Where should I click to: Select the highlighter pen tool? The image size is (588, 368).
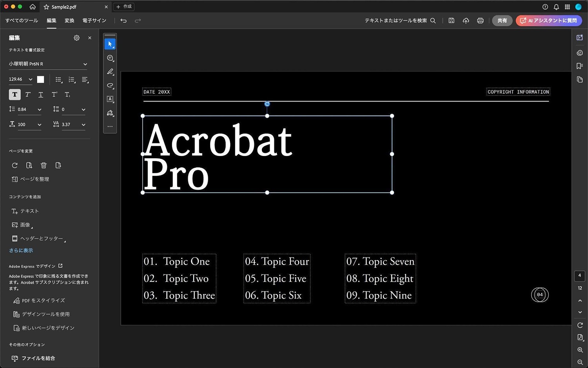click(x=110, y=72)
